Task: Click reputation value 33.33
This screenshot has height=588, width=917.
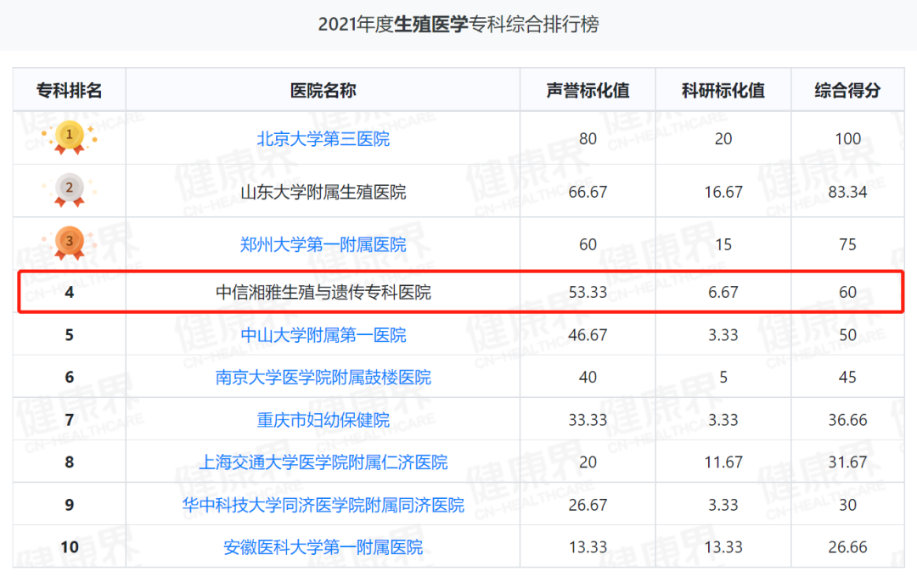Action: click(588, 420)
